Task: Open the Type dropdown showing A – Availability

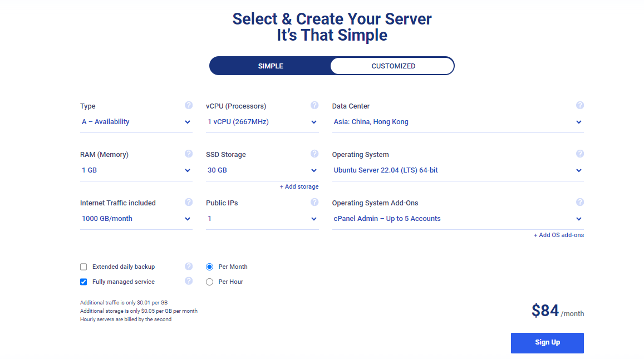Action: [136, 122]
